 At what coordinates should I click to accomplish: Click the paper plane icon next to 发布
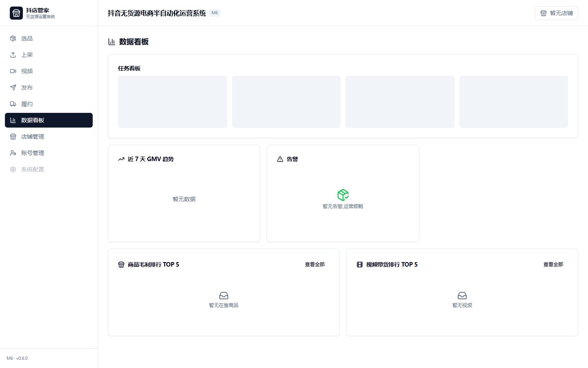13,88
